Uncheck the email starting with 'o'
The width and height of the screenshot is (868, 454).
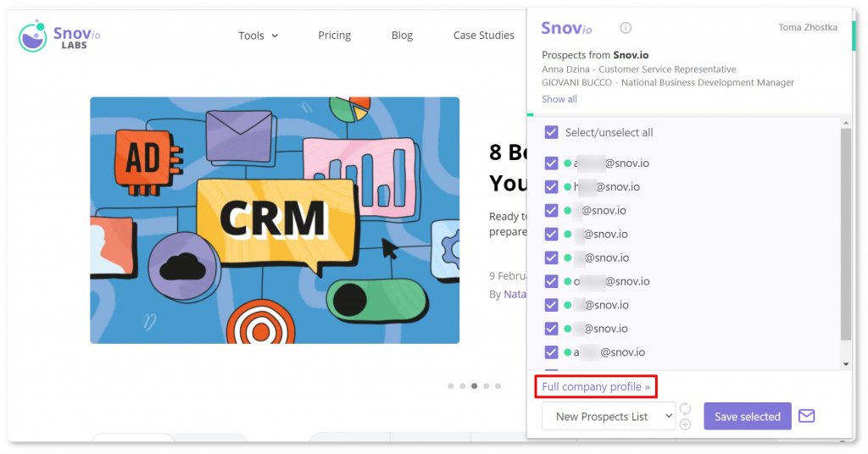coord(551,281)
